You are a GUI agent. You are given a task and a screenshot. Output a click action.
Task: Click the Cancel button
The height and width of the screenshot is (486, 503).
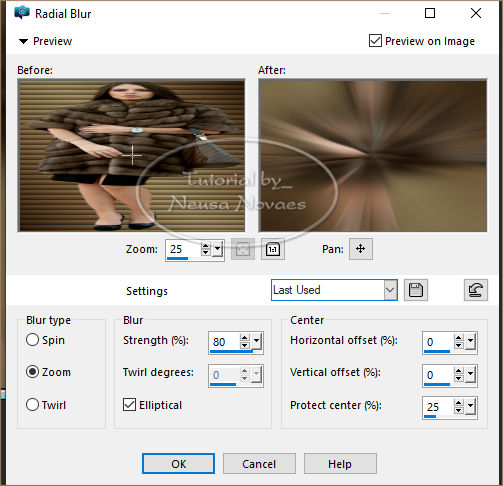(x=259, y=464)
